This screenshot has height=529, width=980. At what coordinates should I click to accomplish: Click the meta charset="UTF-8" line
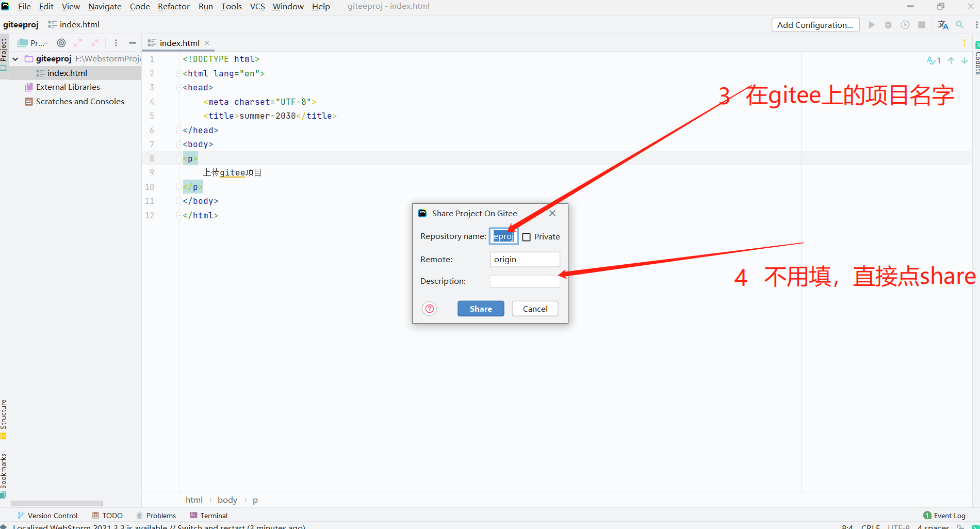click(x=259, y=102)
